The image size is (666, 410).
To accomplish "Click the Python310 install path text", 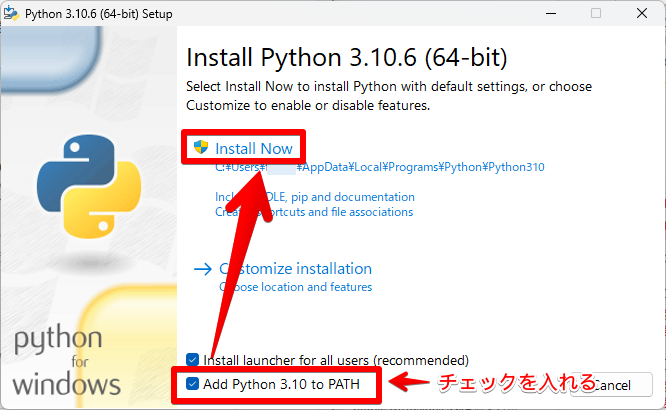I will [x=379, y=167].
